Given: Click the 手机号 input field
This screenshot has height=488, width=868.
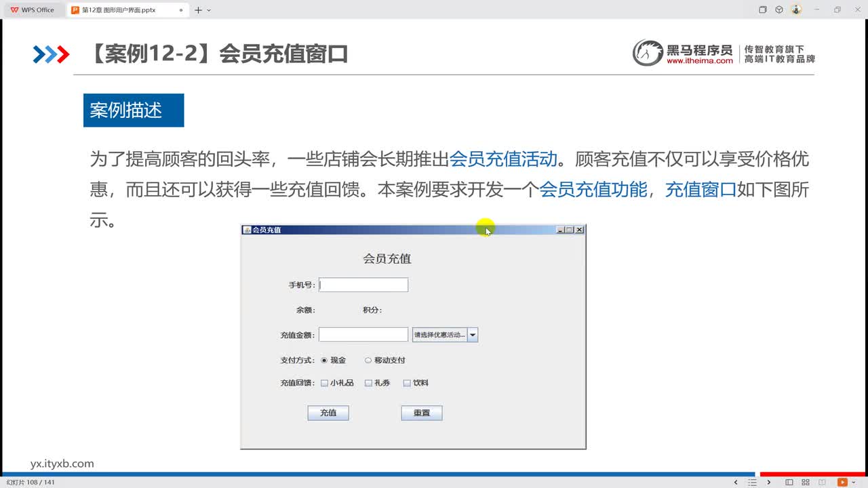Looking at the screenshot, I should pos(363,285).
